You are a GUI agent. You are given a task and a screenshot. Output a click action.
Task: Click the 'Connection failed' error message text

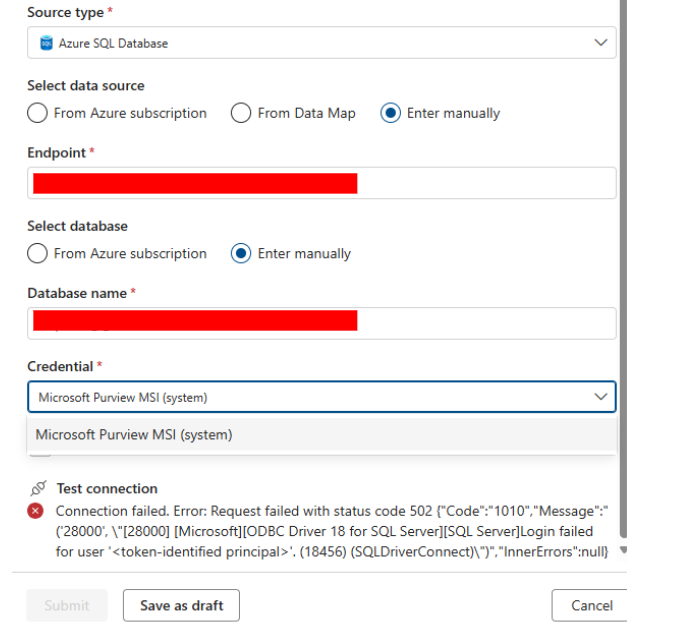(x=332, y=531)
